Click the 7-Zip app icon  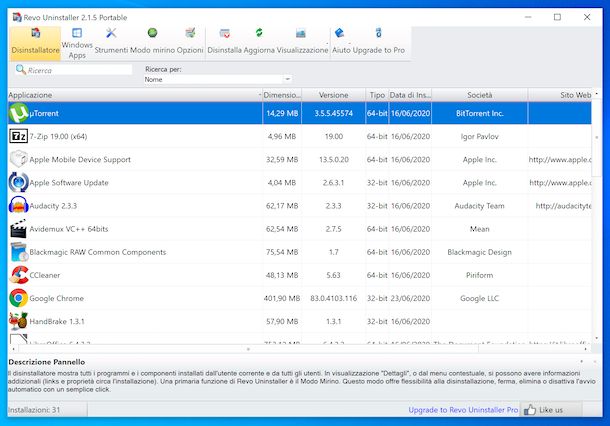click(18, 136)
